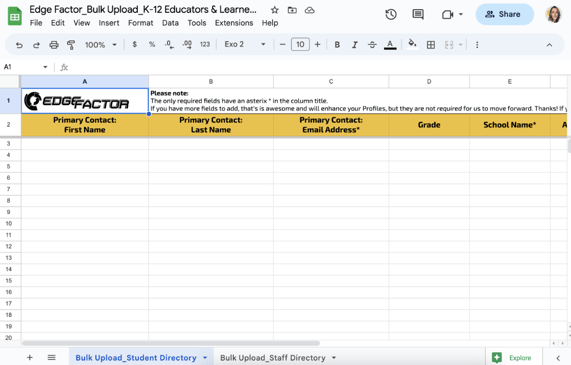The width and height of the screenshot is (571, 365).
Task: Add a new sheet with plus
Action: click(30, 357)
